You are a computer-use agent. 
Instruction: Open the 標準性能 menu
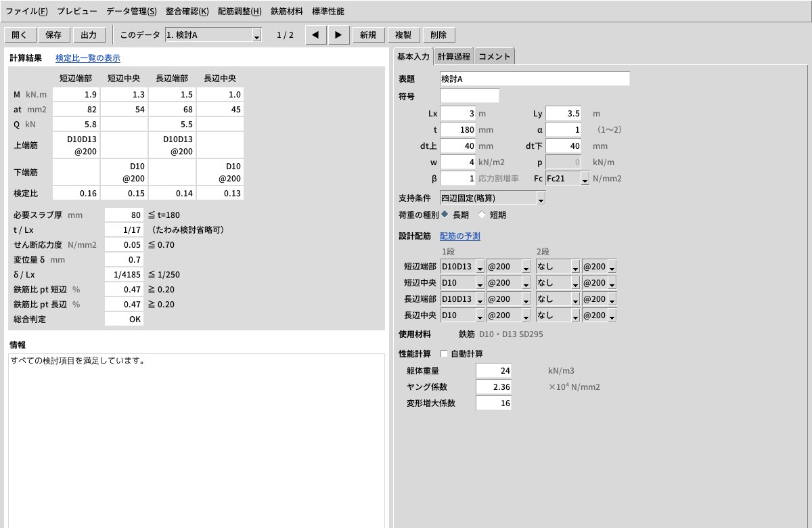tap(328, 12)
